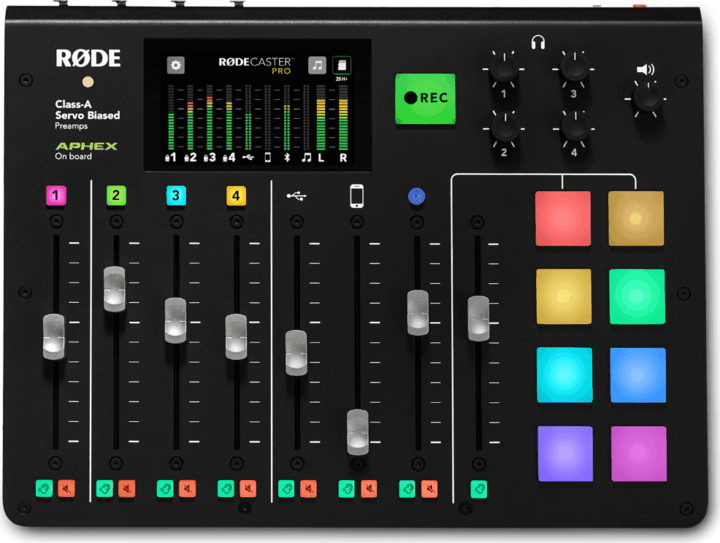This screenshot has height=543, width=720.
Task: Click headphone volume knob 2
Action: point(505,129)
